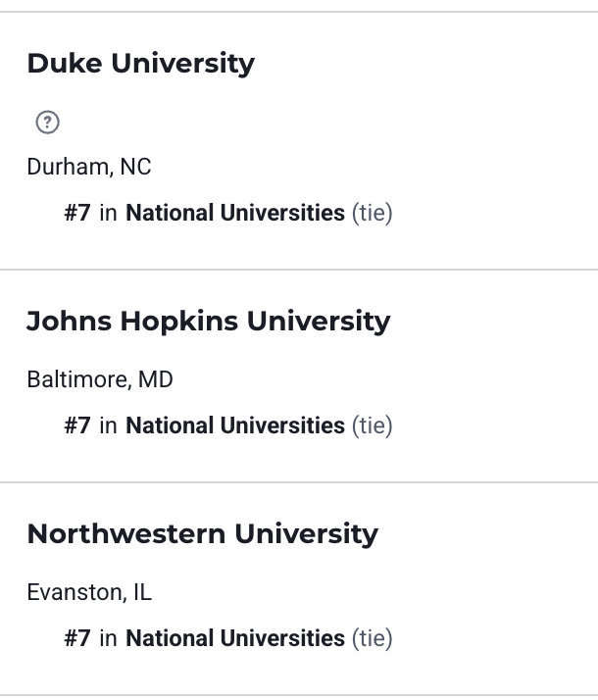Click the (tie) label in Duke's ranking

[x=373, y=213]
